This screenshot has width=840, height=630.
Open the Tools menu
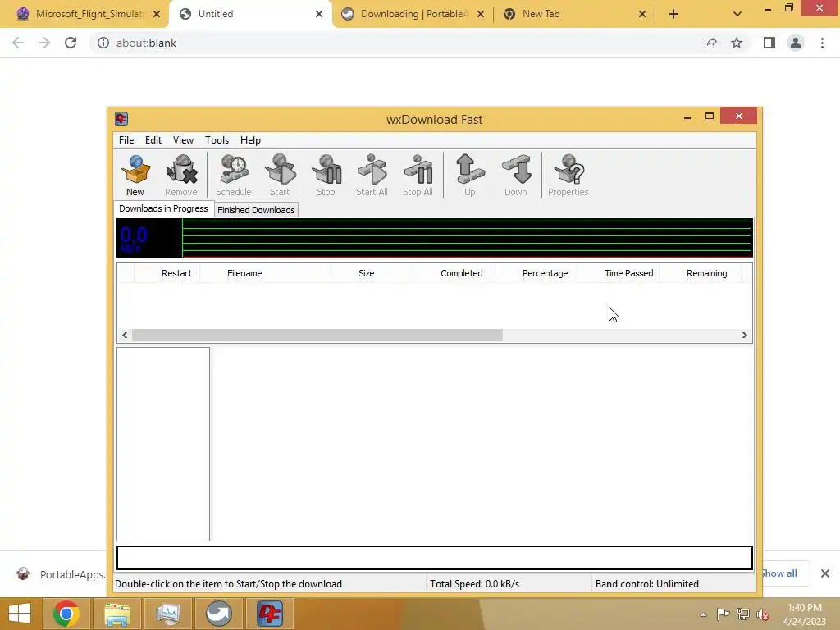pyautogui.click(x=217, y=139)
